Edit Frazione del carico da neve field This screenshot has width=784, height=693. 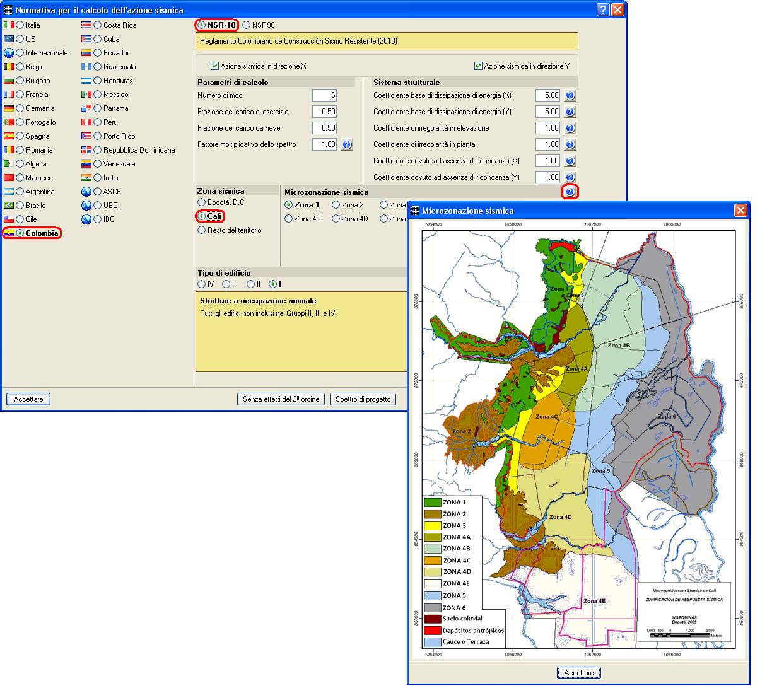pos(325,128)
